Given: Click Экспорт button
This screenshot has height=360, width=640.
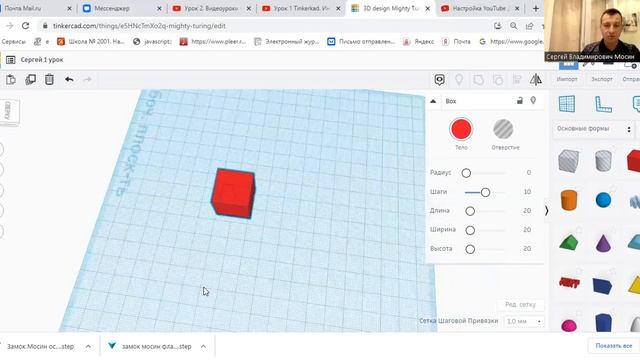Looking at the screenshot, I should [x=602, y=79].
